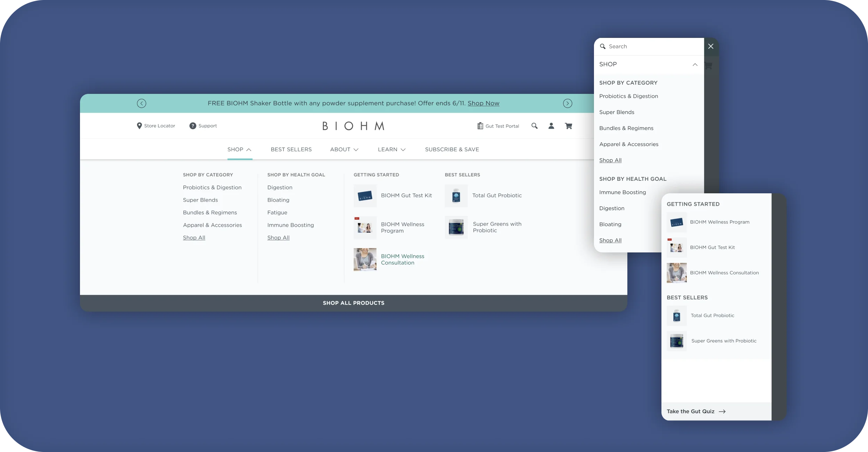Click Super Greens thumbnail in mobile panel
868x452 pixels.
click(x=676, y=341)
